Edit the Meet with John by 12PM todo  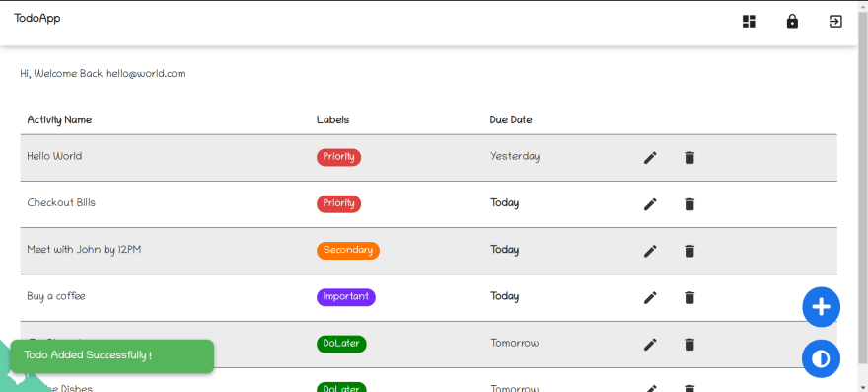pyautogui.click(x=650, y=251)
